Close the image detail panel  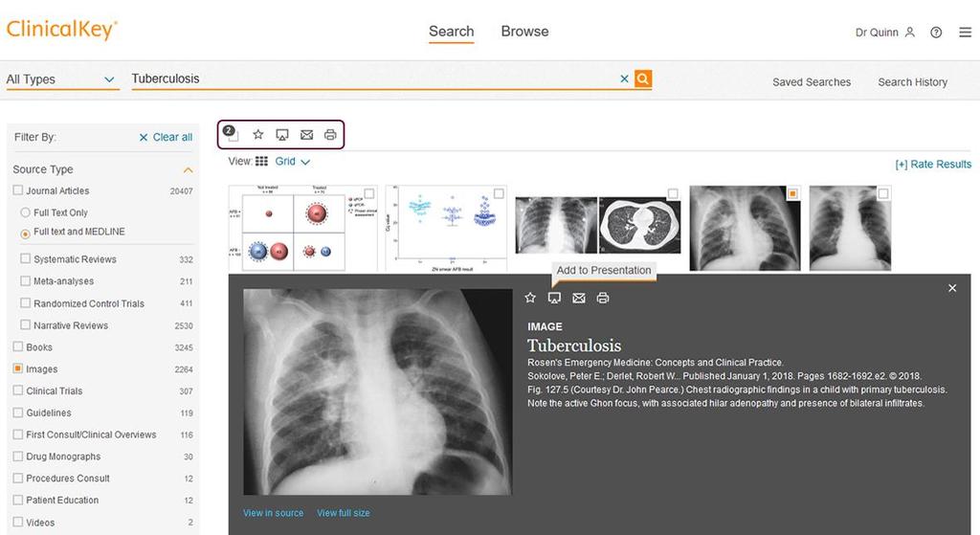tap(952, 288)
